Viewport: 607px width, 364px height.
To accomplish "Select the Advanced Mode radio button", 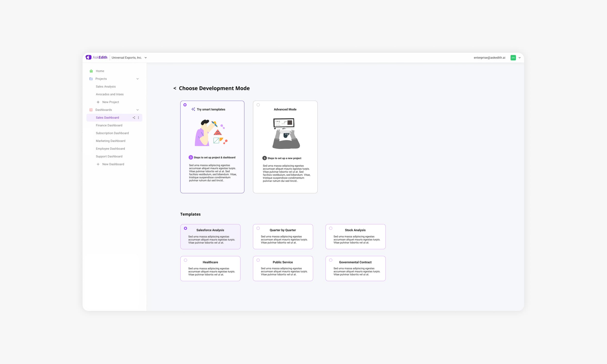I will tap(258, 105).
